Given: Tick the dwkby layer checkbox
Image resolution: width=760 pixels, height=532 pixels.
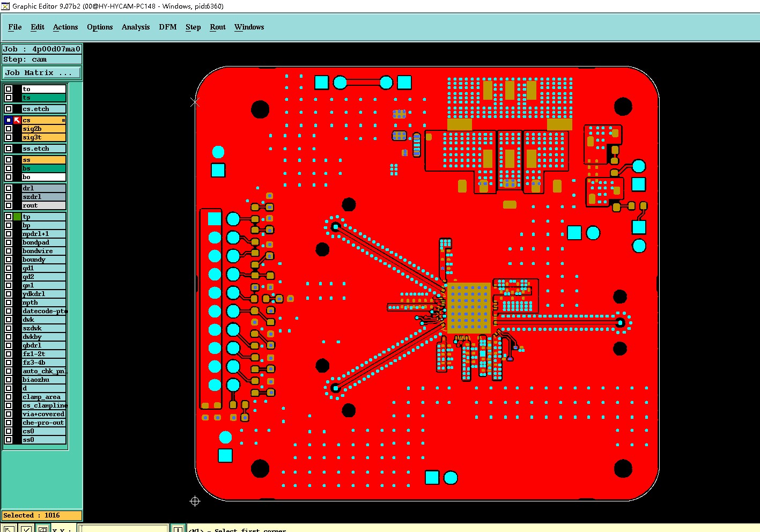Looking at the screenshot, I should point(9,337).
